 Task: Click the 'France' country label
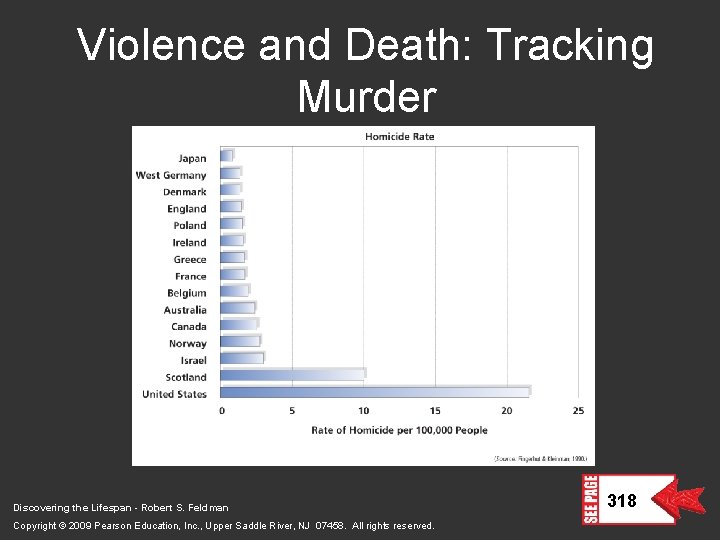point(191,276)
